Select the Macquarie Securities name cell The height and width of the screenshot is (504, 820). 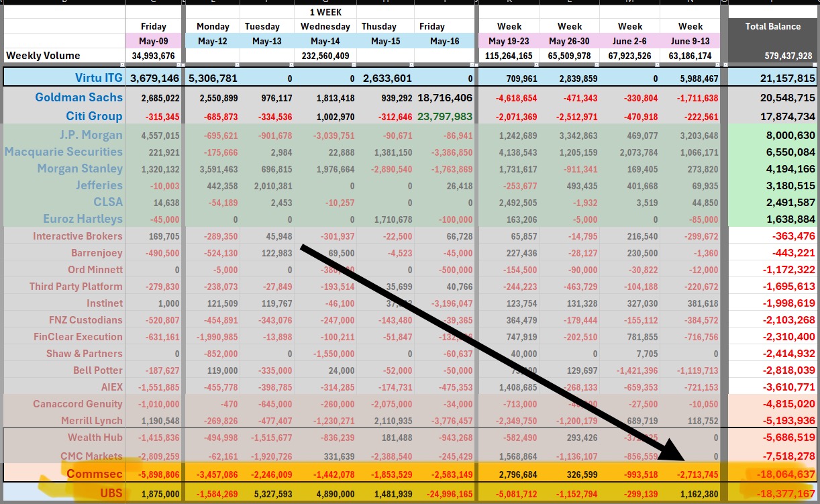(64, 152)
